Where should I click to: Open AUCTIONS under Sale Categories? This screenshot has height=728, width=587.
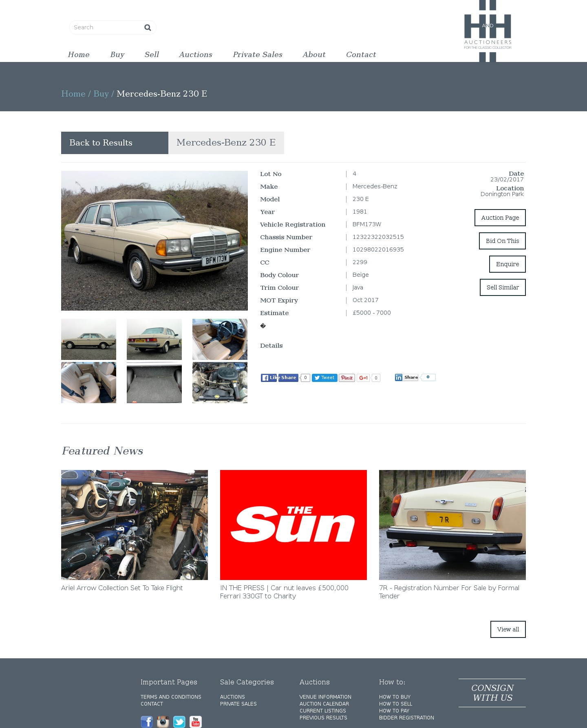[x=232, y=697]
